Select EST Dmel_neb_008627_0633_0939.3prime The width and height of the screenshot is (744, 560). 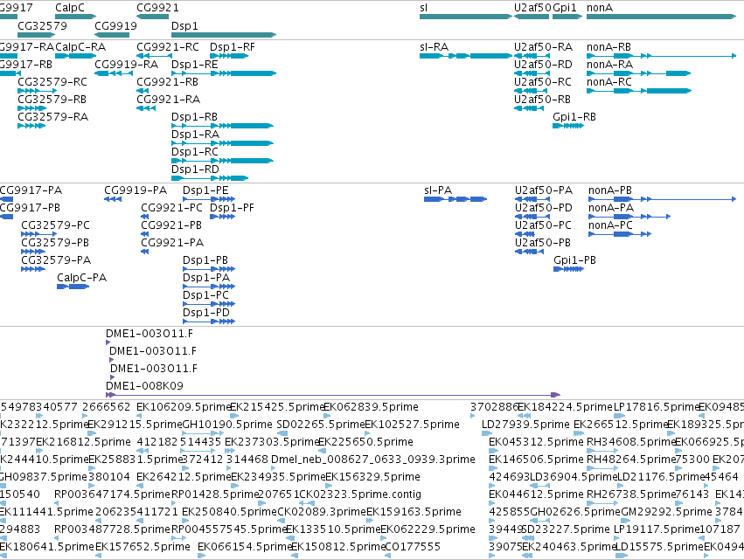point(373,460)
